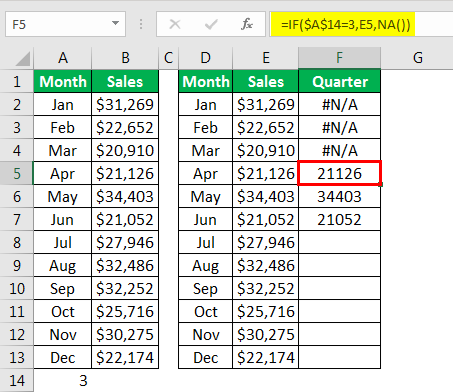The width and height of the screenshot is (453, 392).
Task: Click Dec in column A
Action: [x=63, y=357]
